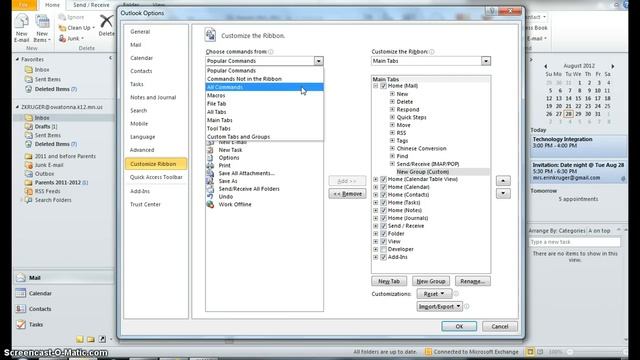Click the New Tab button
This screenshot has height=360, width=640.
click(x=389, y=281)
